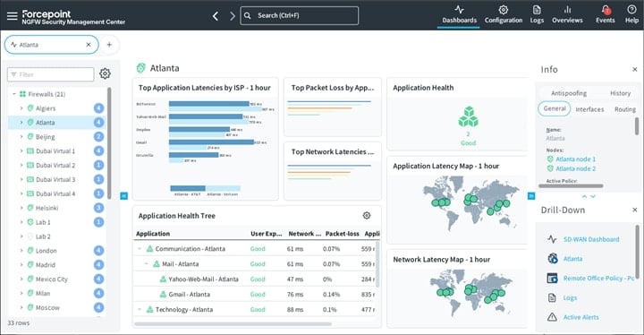Collapse the right info panel handle

(531, 196)
